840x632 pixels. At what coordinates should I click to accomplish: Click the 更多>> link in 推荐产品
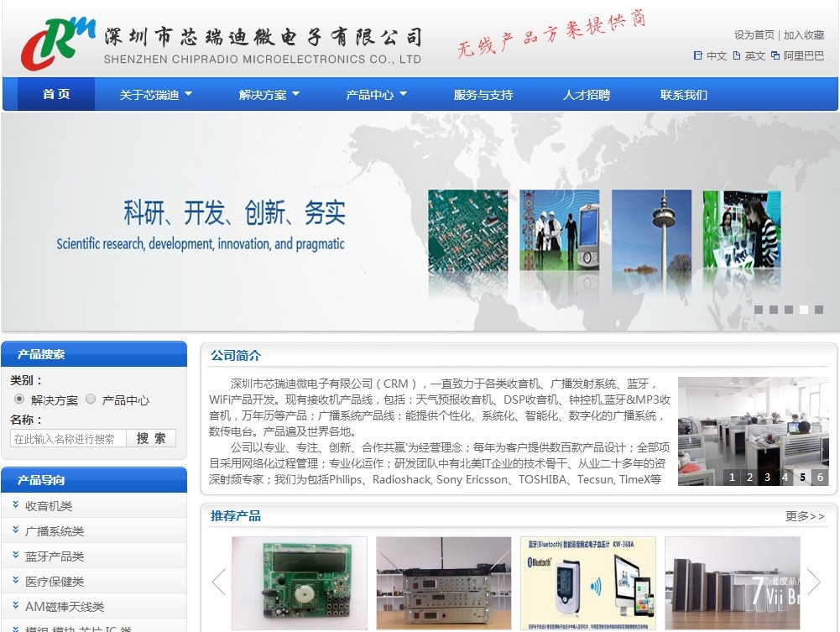(x=804, y=516)
